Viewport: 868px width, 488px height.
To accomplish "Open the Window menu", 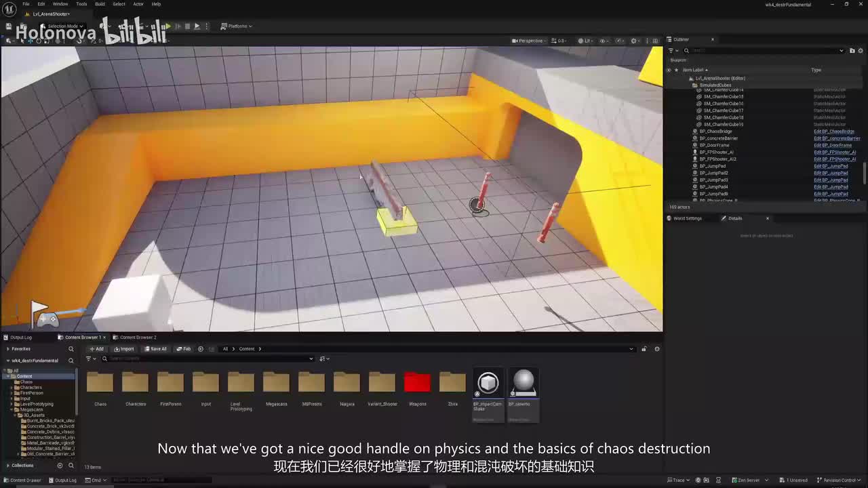I will (60, 4).
